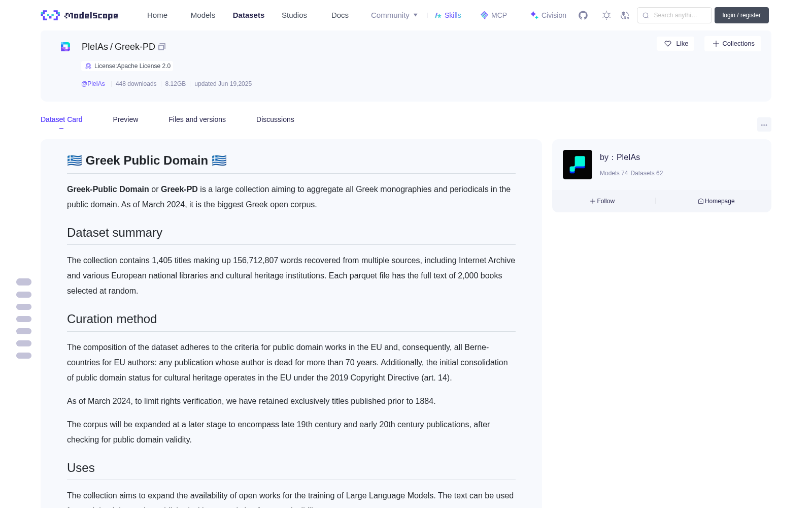Image resolution: width=812 pixels, height=508 pixels.
Task: Click the 8.12GB size text
Action: pos(176,84)
